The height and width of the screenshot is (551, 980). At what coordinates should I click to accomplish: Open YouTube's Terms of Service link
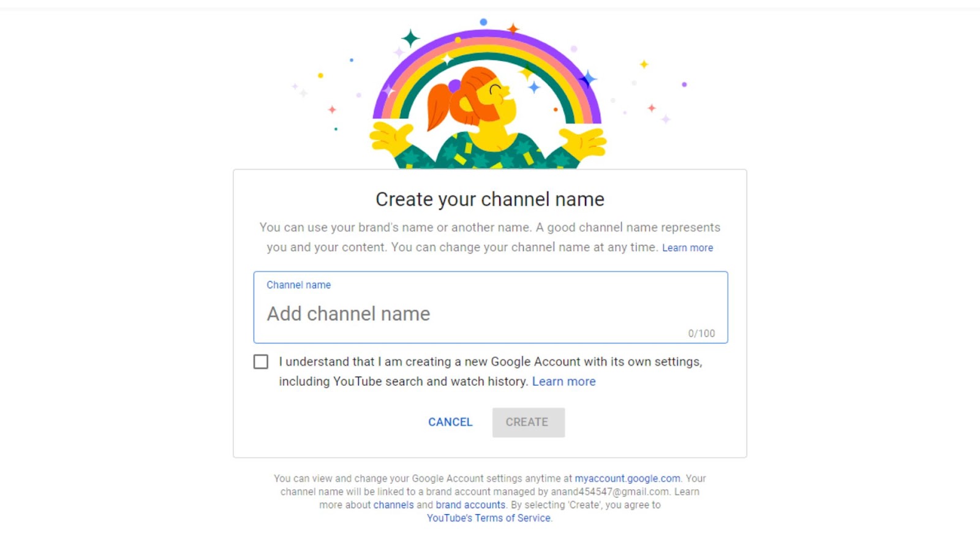pyautogui.click(x=489, y=519)
